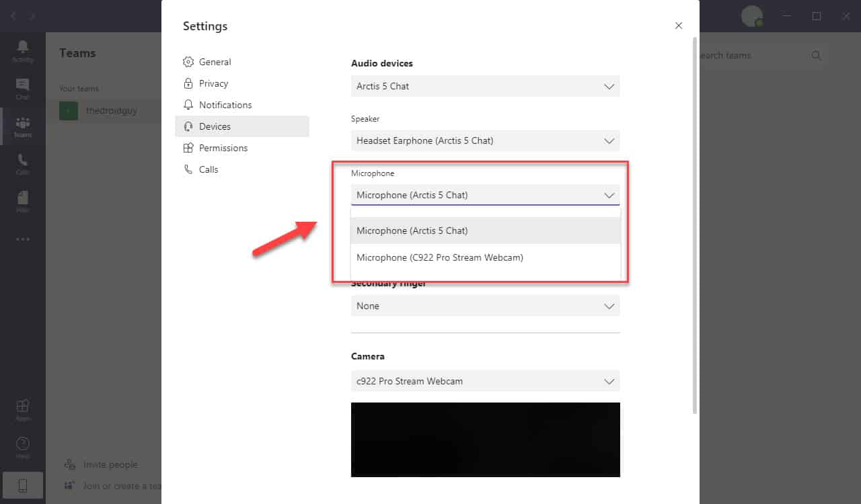This screenshot has height=504, width=861.
Task: Select the Teams icon in the sidebar
Action: click(x=23, y=126)
